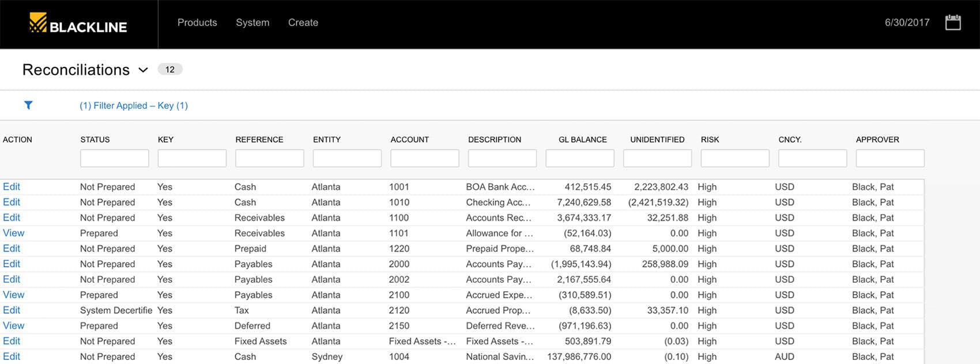Click GL balance 412,515.45
Viewport: 980px width, 364px height.
(x=588, y=187)
